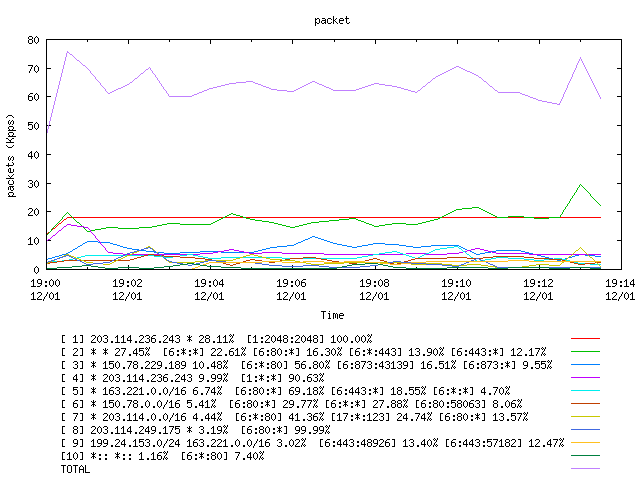Click the y-axis value 10
The width and height of the screenshot is (640, 480).
point(33,241)
